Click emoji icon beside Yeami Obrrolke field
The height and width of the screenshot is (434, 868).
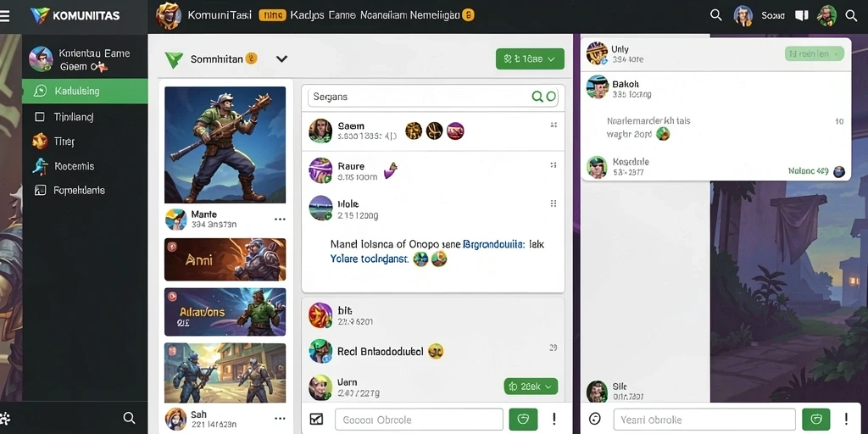[x=595, y=419]
